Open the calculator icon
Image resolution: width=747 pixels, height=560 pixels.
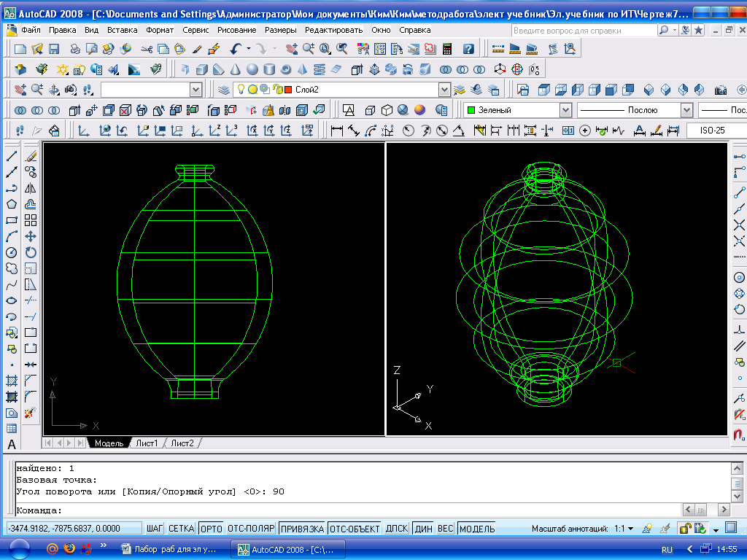(x=447, y=49)
